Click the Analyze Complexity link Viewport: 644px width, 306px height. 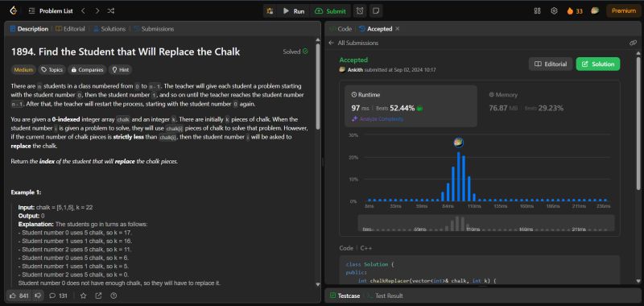[378, 118]
